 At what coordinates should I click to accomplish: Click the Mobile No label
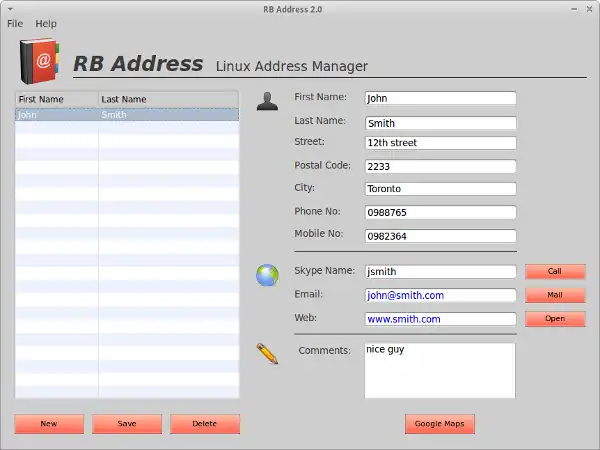(318, 233)
